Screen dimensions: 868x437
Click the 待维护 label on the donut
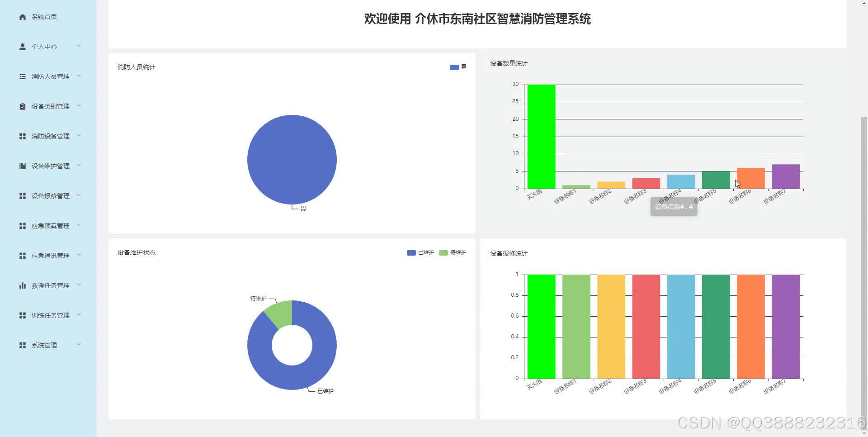259,299
